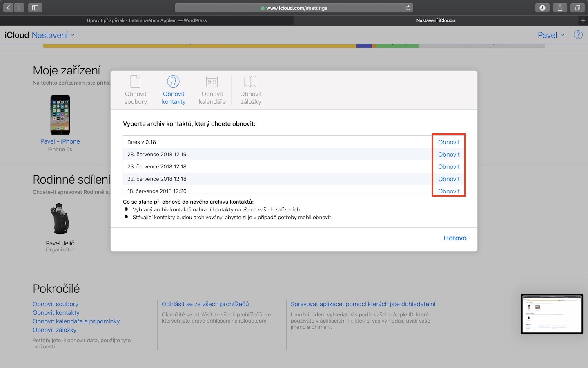Restore the 23. července 2018 archive
Image resolution: width=588 pixels, height=368 pixels.
click(x=449, y=167)
